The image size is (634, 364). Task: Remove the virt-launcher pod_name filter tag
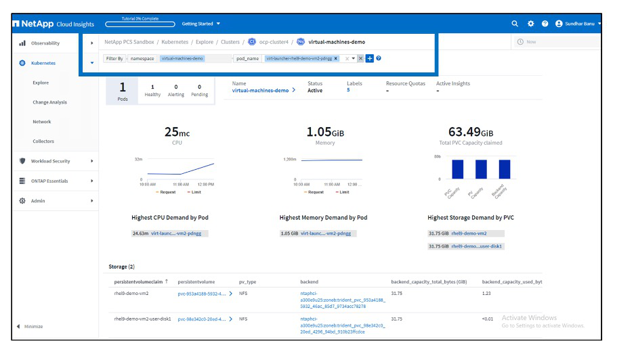point(336,59)
